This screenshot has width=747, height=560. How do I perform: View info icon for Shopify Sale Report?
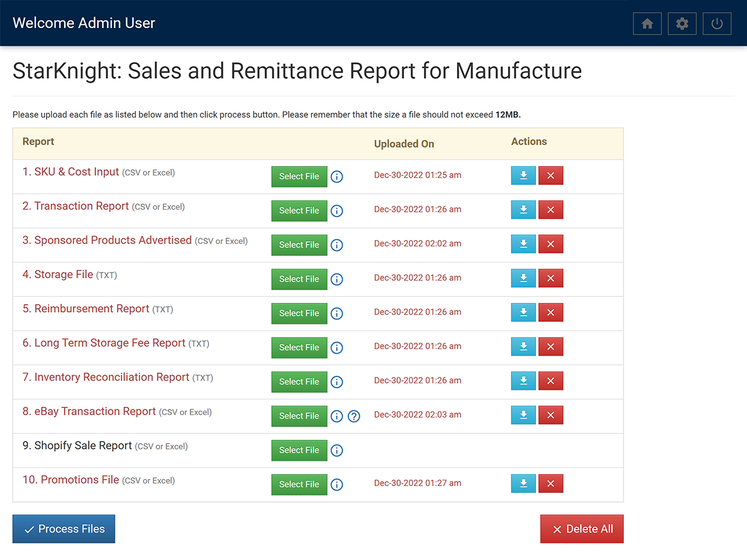coord(337,450)
